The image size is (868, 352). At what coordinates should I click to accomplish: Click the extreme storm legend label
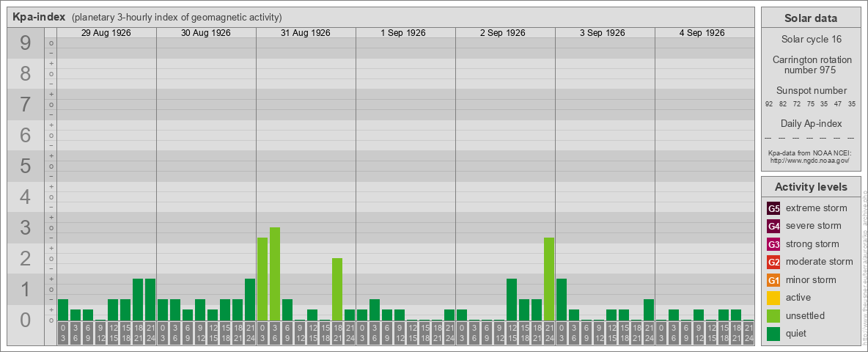(x=817, y=208)
